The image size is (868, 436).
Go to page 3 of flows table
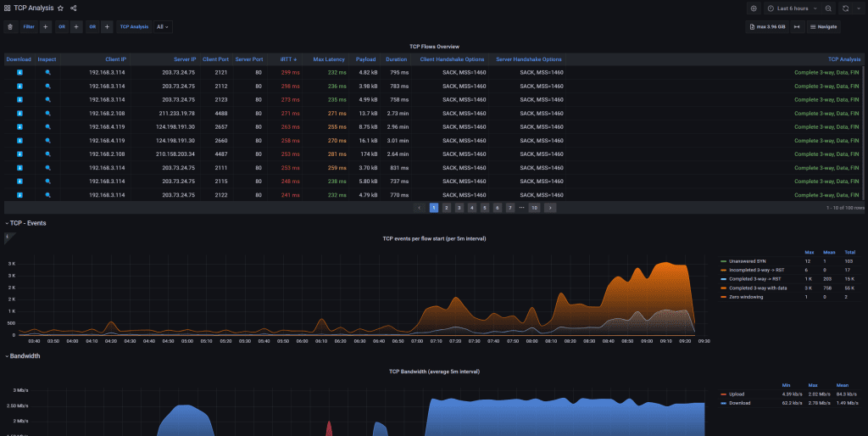point(459,207)
